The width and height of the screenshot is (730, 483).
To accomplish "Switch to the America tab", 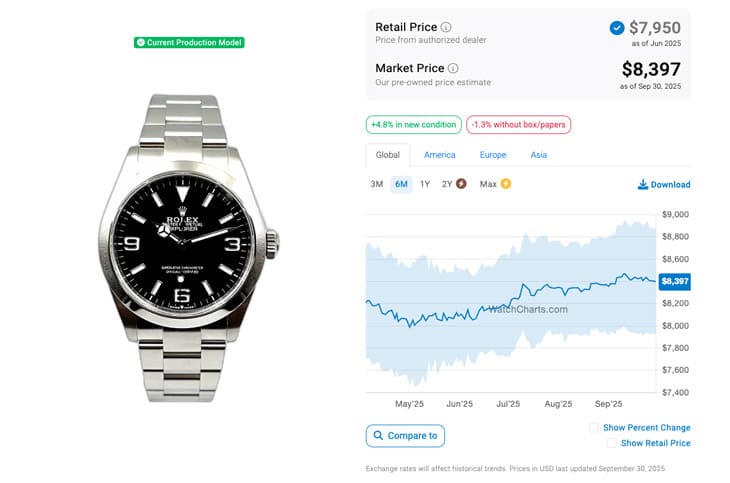I will [x=439, y=155].
